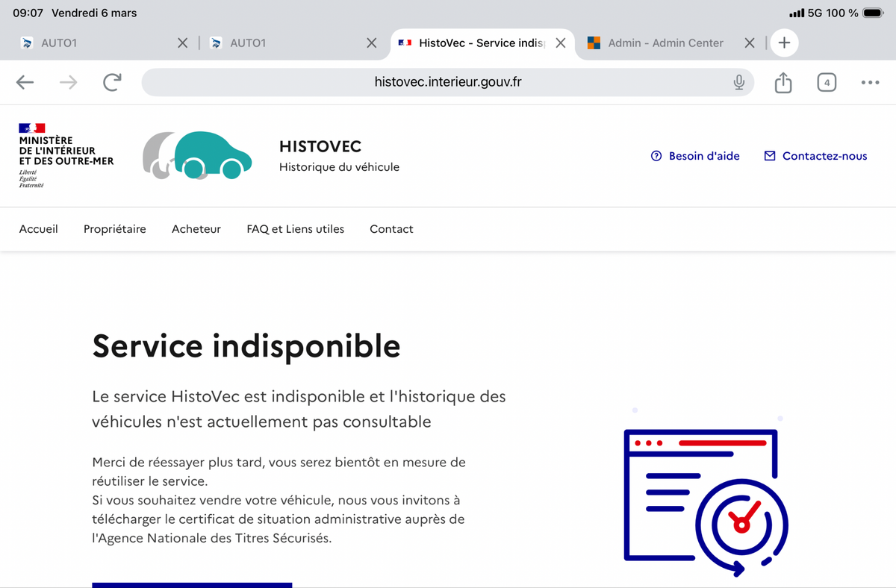
Task: Click the Ministère de l'Intérieur logo
Action: 66,155
